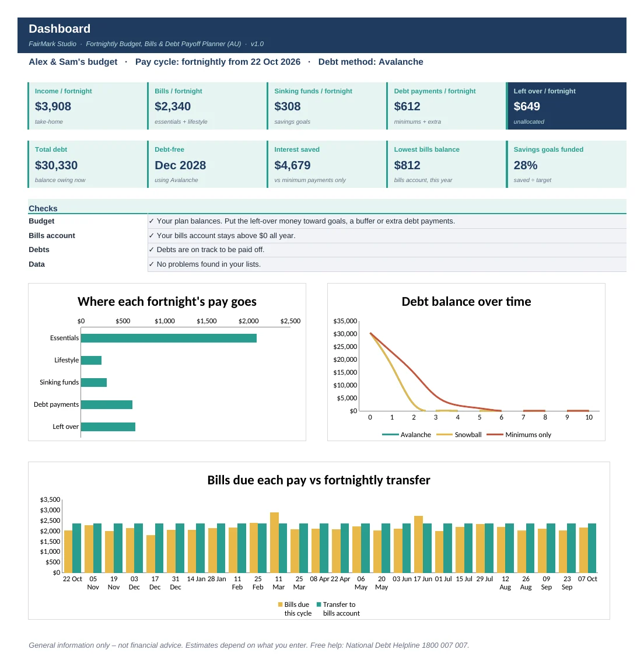Click the Dashboard title heading

(x=60, y=29)
